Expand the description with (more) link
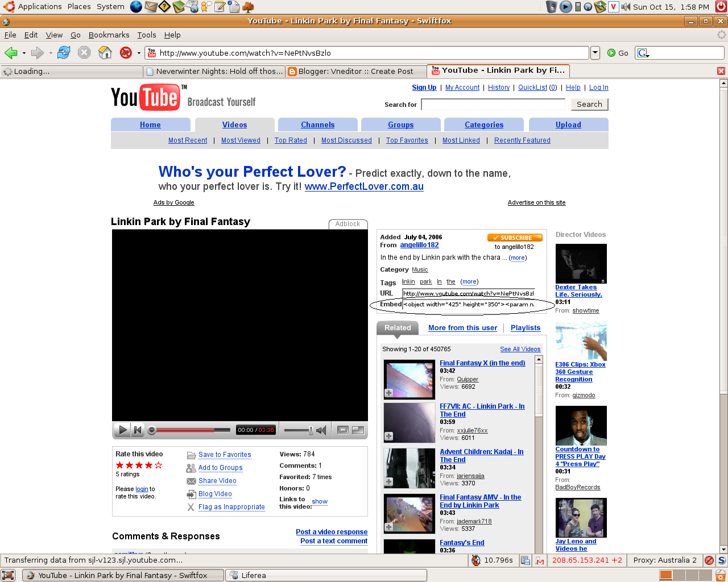 click(518, 258)
